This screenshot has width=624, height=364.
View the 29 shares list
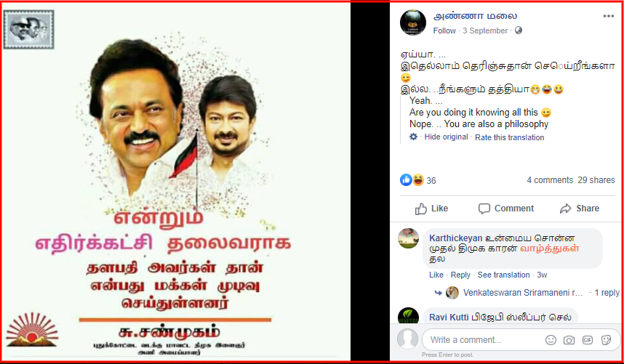tap(596, 180)
